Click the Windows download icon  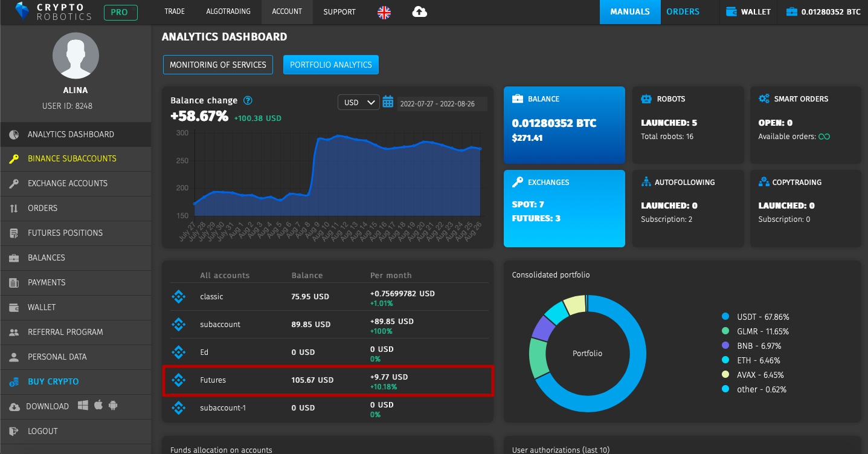83,406
